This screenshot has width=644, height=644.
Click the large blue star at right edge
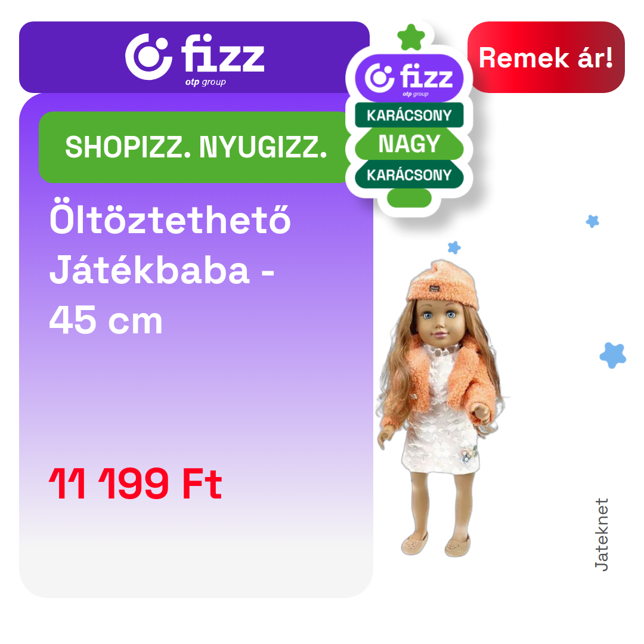613,355
